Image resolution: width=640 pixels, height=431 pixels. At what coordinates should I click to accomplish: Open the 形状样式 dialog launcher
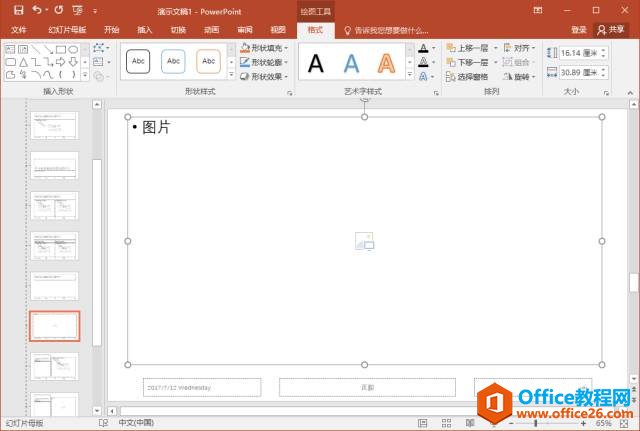(x=290, y=93)
